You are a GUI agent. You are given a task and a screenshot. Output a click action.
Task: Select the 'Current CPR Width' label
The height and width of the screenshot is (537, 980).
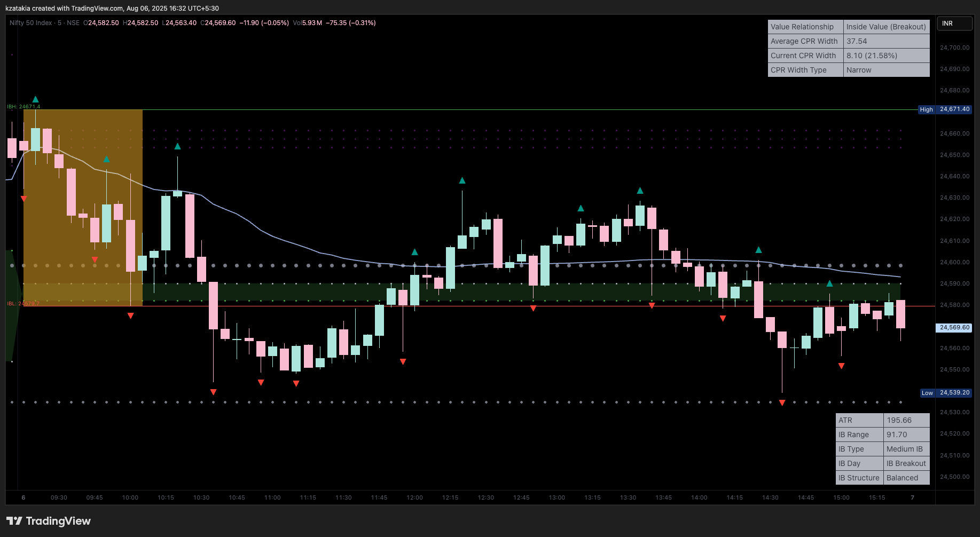[805, 56]
